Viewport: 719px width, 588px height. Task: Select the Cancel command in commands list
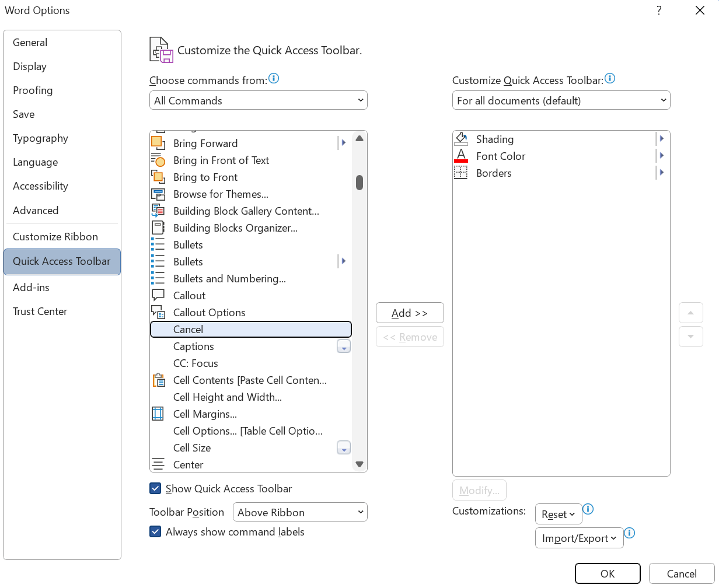tap(251, 329)
